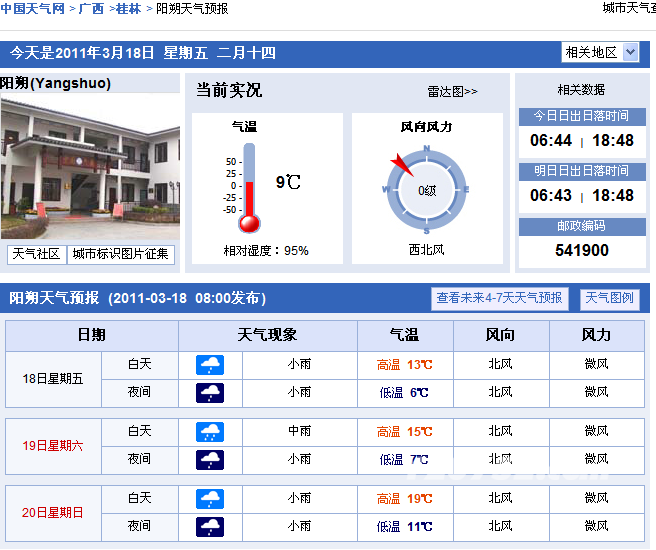656x550 pixels.
Task: Open the 相关地区 dropdown
Action: [600, 52]
